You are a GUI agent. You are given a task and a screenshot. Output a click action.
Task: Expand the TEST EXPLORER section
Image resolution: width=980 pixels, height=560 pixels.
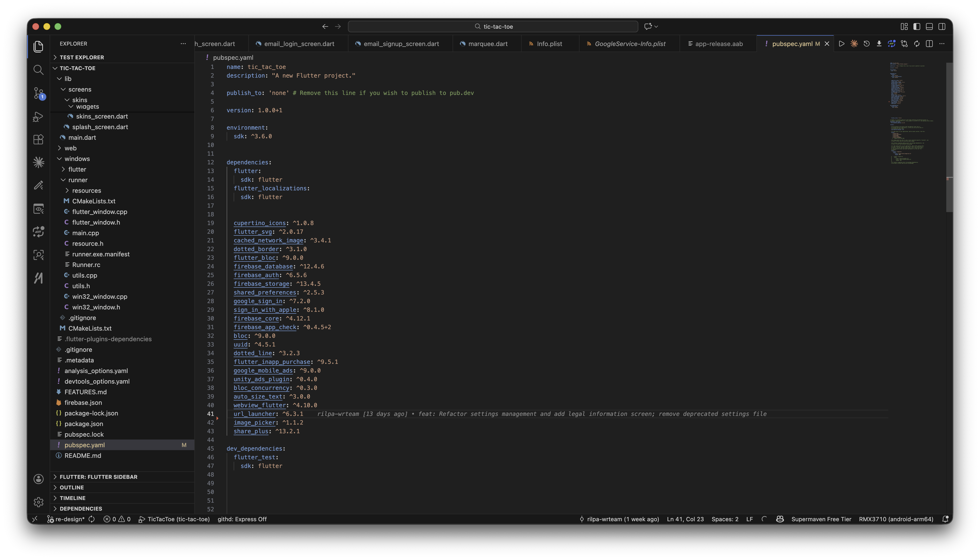[122, 57]
